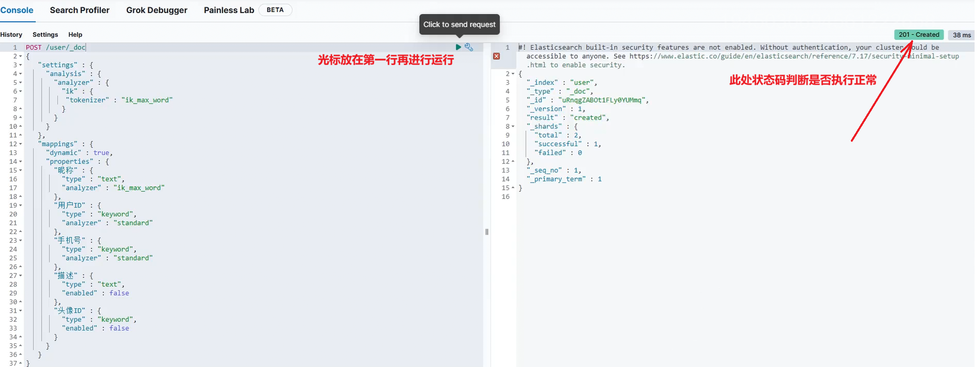Collapse the "头像ID" block fold arrow
This screenshot has height=367, width=980.
[x=20, y=310]
